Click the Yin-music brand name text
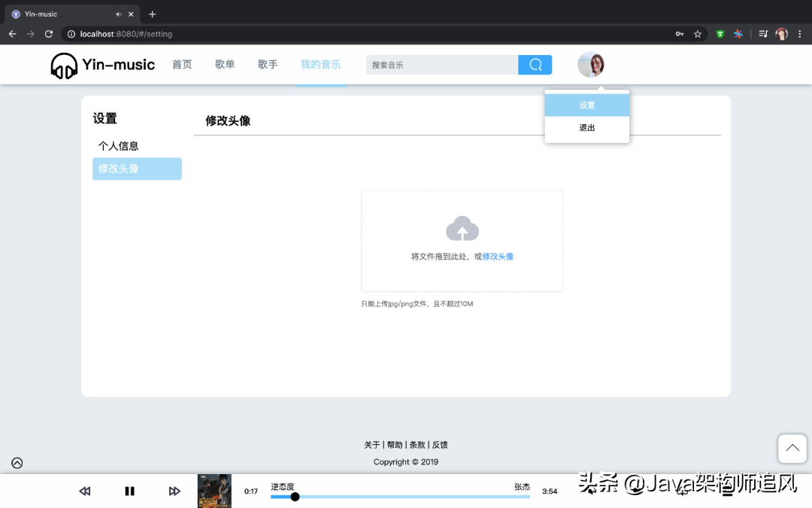The image size is (812, 508). [119, 64]
